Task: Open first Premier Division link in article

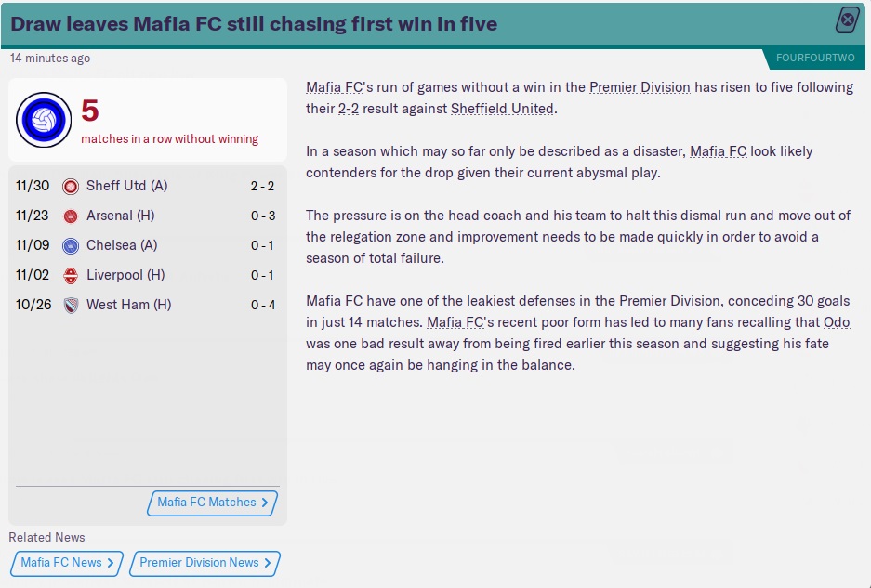Action: click(640, 87)
